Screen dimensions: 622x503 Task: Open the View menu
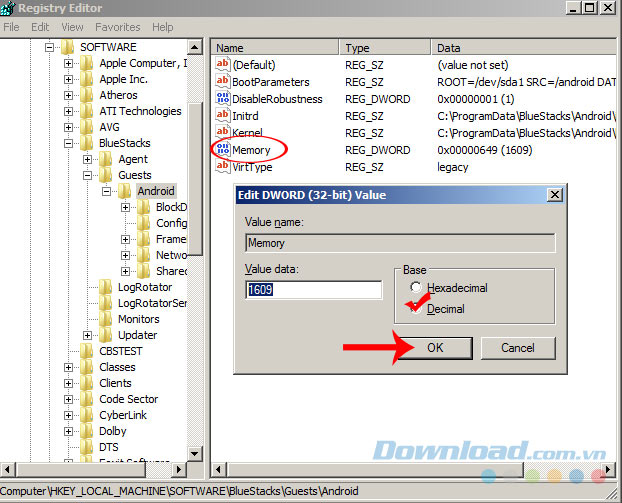[x=72, y=27]
